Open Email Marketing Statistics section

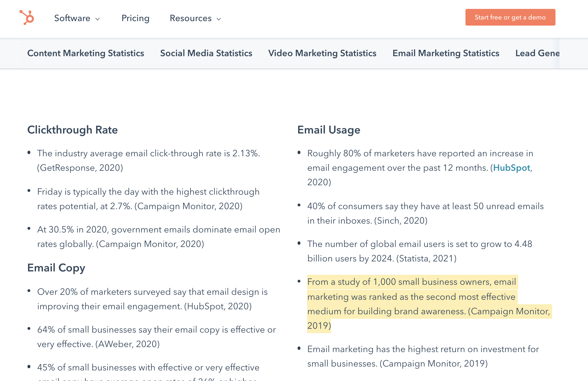(446, 53)
